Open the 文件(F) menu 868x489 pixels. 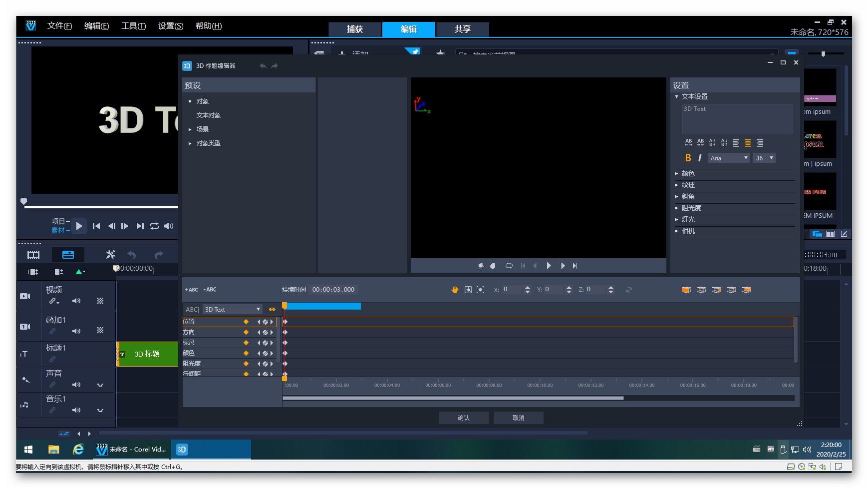pos(59,26)
